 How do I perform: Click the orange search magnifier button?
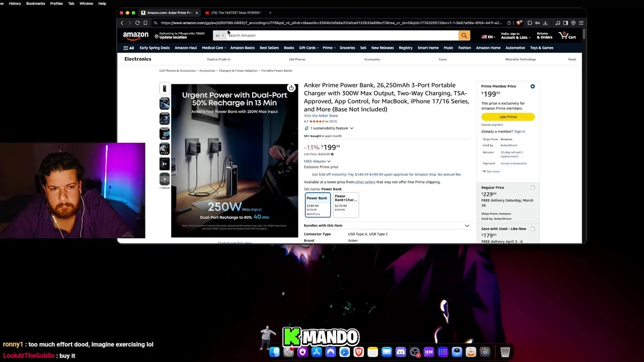point(464,35)
